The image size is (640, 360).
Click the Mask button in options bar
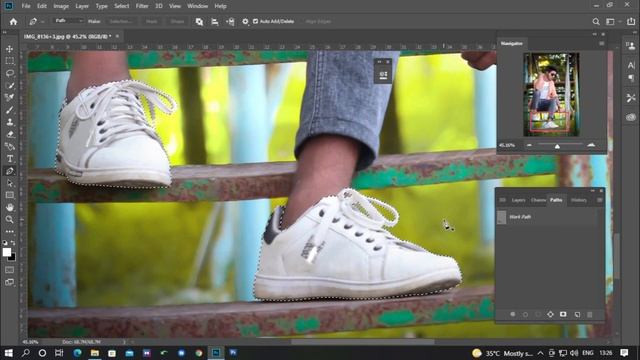click(x=151, y=21)
